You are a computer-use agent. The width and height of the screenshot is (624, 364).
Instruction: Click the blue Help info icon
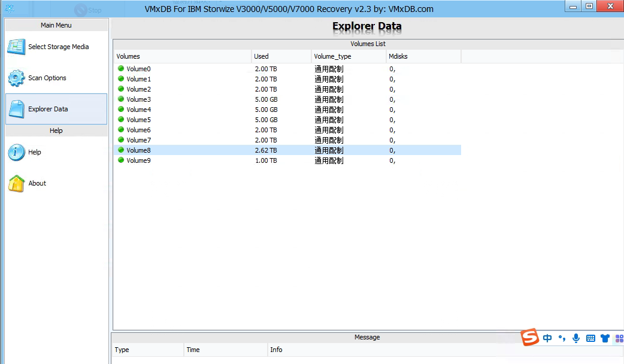pos(16,152)
